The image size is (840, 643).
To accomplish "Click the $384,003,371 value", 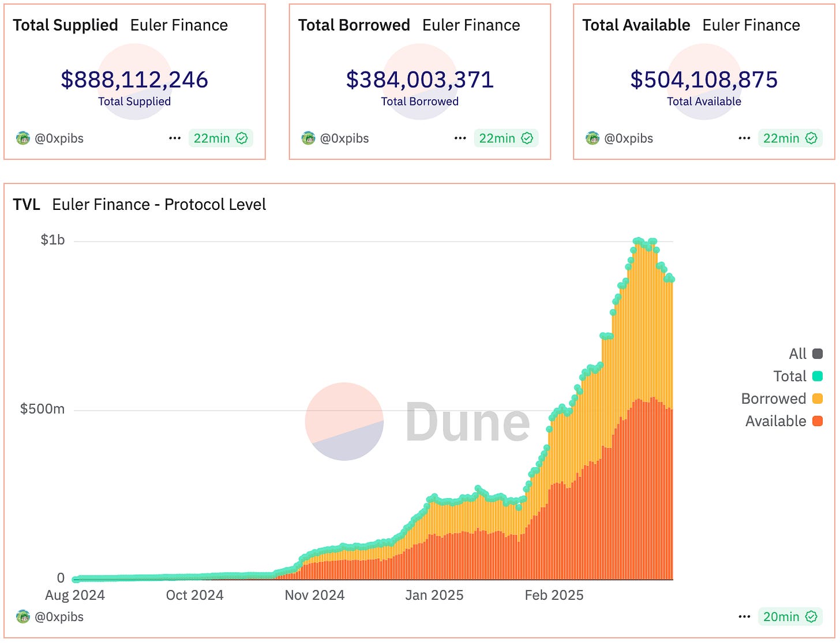I will pyautogui.click(x=420, y=80).
